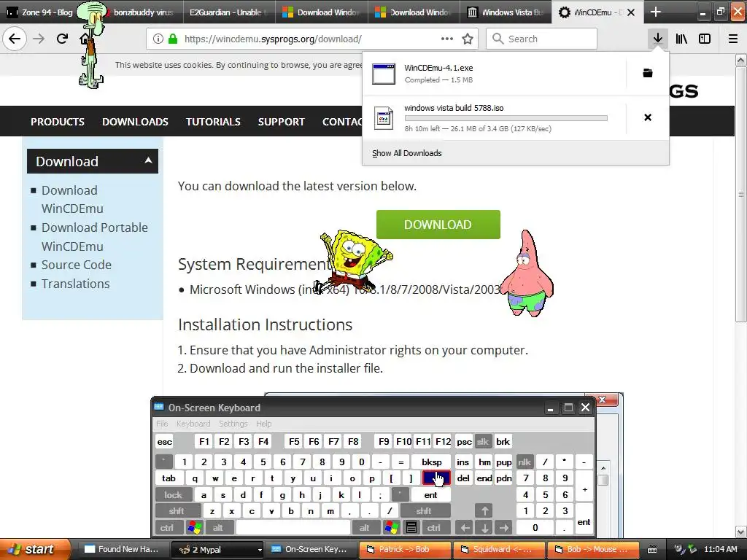Switch to the Windows Vista Bu tab

pyautogui.click(x=506, y=12)
